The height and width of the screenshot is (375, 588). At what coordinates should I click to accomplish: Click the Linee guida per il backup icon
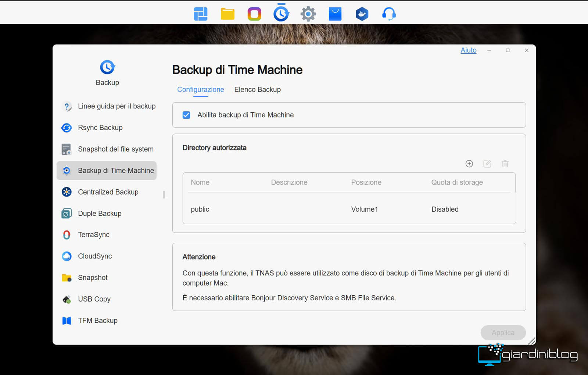tap(67, 107)
